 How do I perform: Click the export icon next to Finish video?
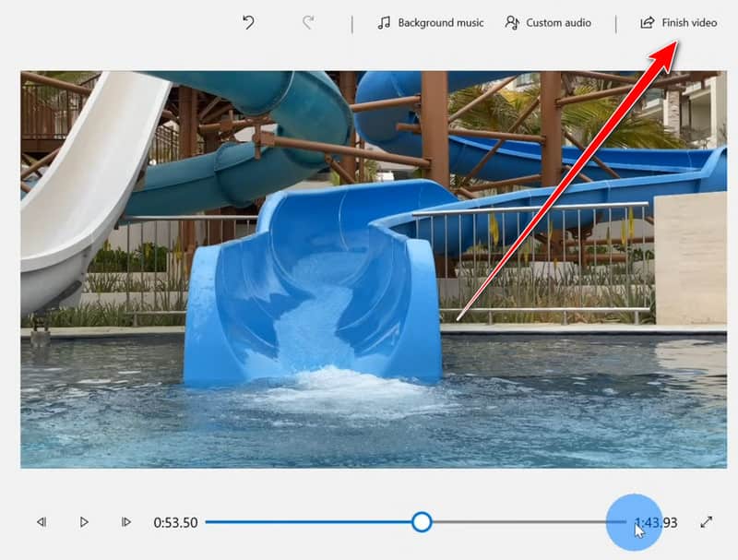[x=646, y=22]
